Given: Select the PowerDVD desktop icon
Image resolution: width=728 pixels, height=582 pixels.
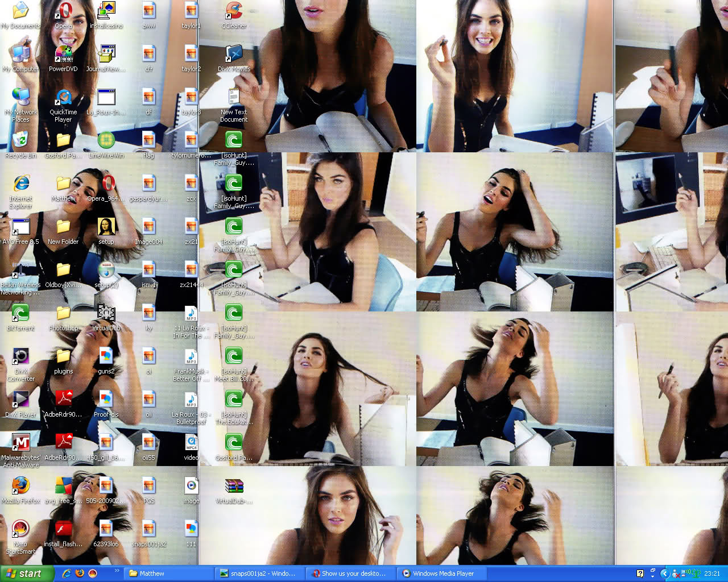Looking at the screenshot, I should 63,55.
